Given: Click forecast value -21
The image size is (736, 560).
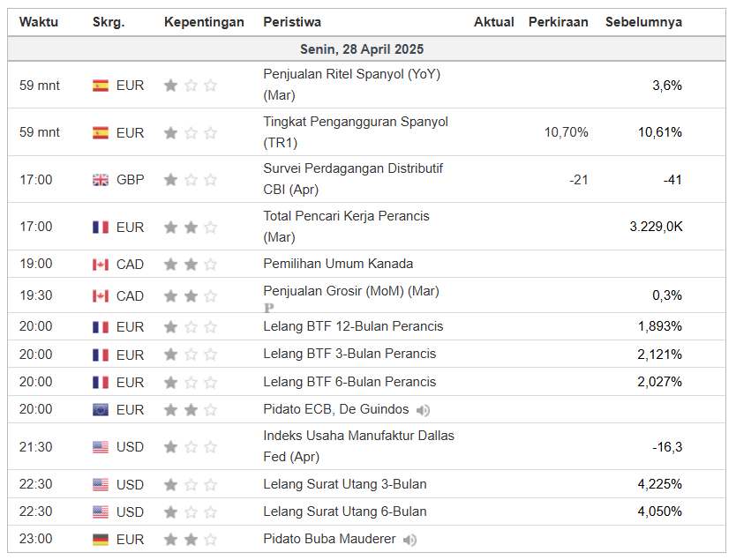Looking at the screenshot, I should tap(579, 180).
